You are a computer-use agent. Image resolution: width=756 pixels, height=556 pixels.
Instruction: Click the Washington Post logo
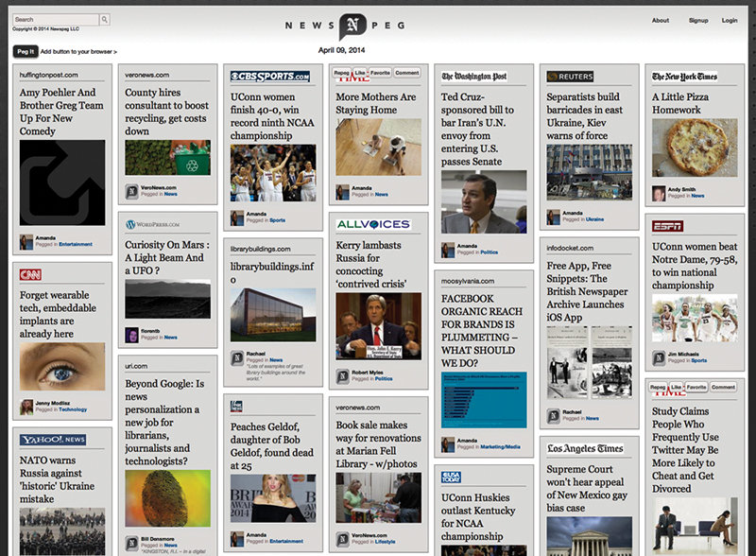click(474, 77)
